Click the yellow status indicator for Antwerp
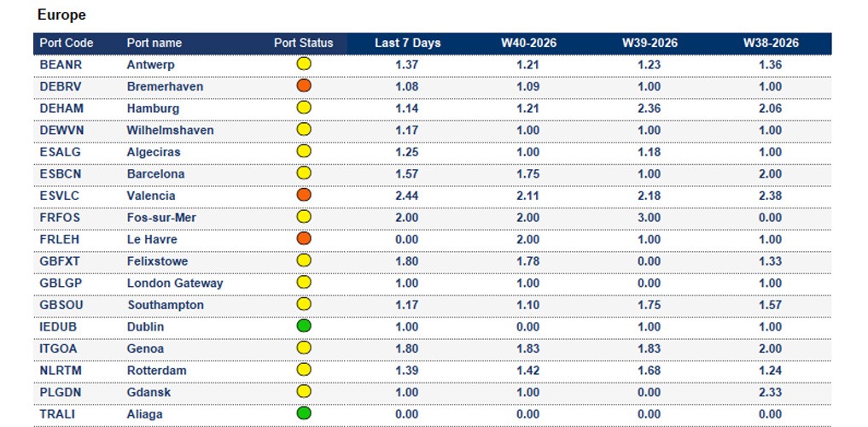 [304, 64]
